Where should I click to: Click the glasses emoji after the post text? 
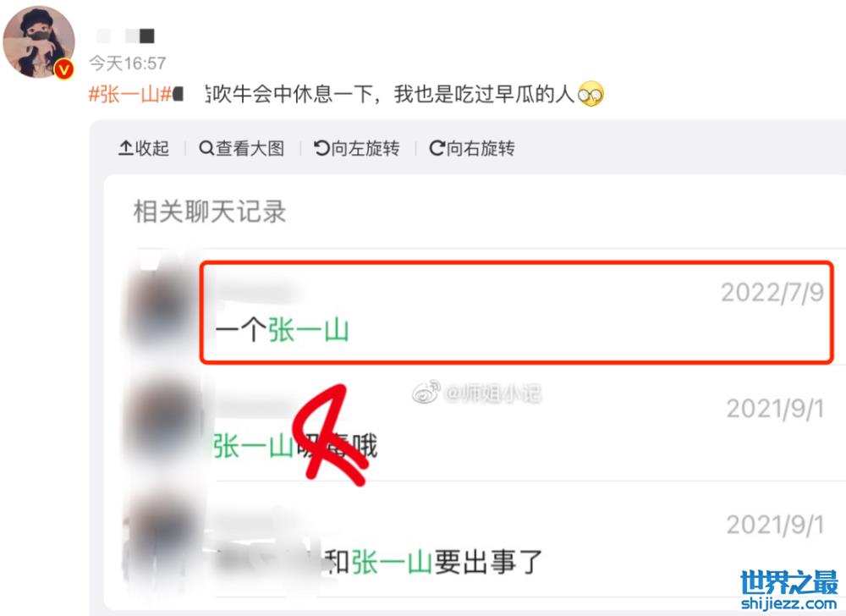pos(591,95)
